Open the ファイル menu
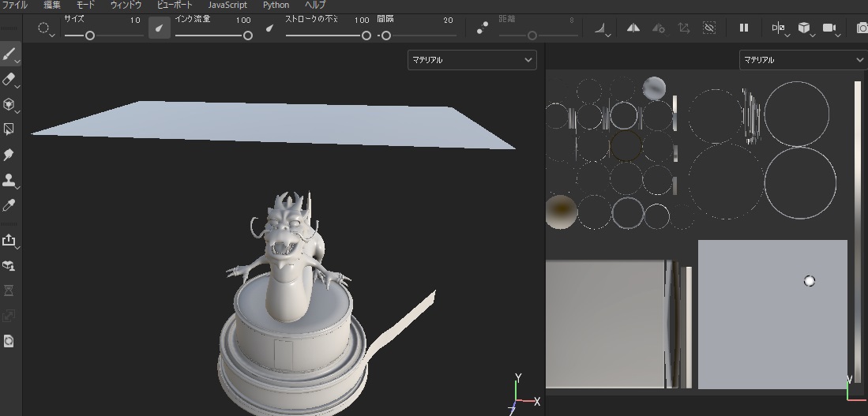 click(15, 5)
